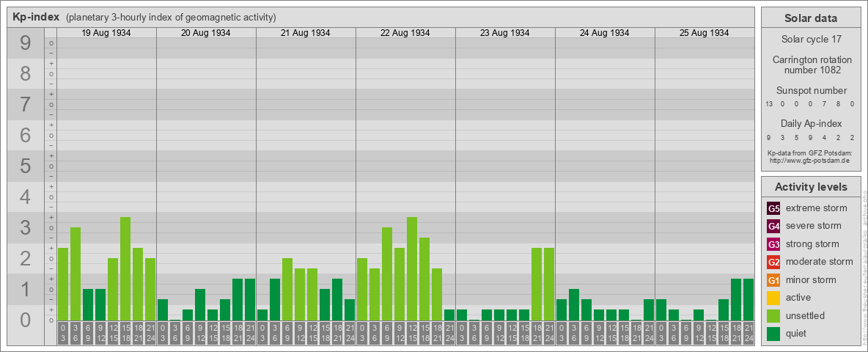Click the '24 Aug 1934' date header
Screen dimensions: 868x352
605,33
